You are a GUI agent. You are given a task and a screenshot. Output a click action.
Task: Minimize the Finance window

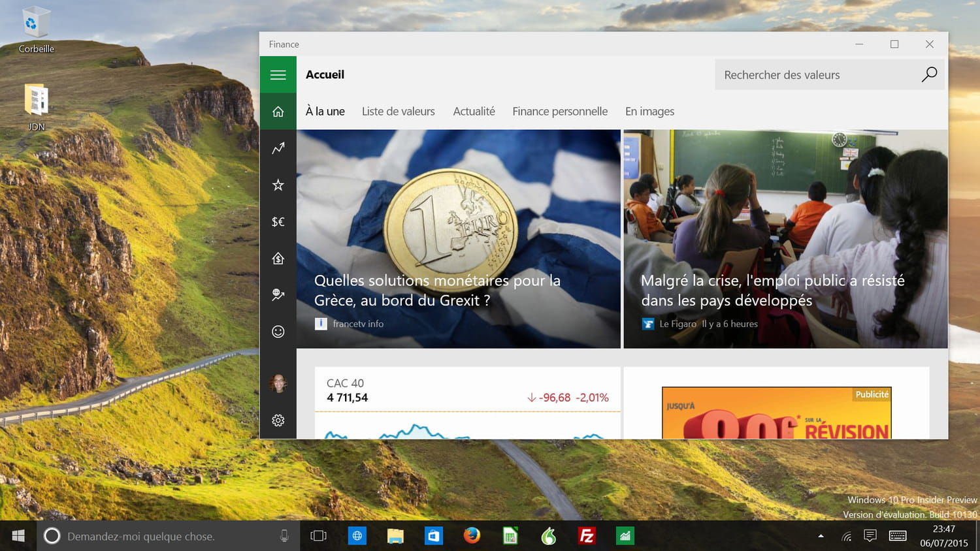tap(859, 44)
